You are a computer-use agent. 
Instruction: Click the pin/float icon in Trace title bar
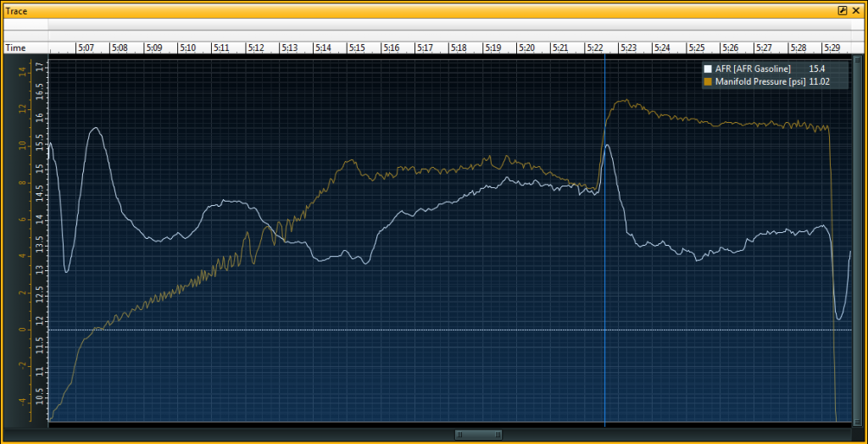(x=842, y=11)
